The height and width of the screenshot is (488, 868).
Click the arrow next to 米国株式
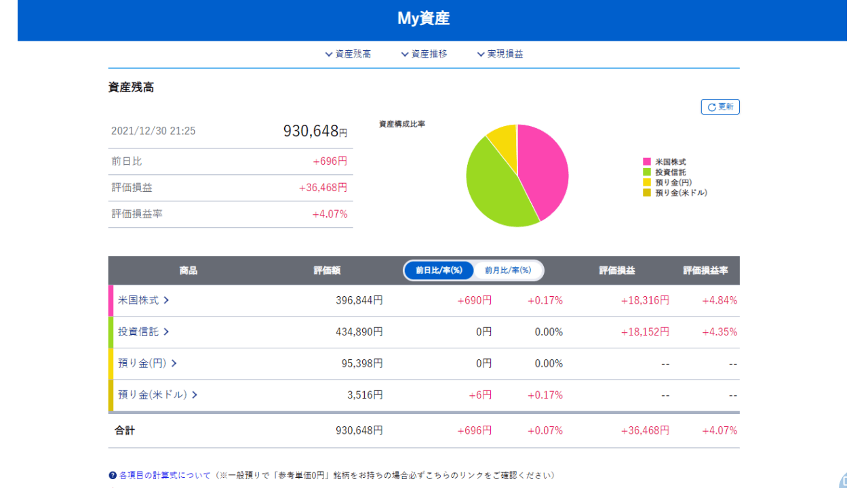[166, 300]
